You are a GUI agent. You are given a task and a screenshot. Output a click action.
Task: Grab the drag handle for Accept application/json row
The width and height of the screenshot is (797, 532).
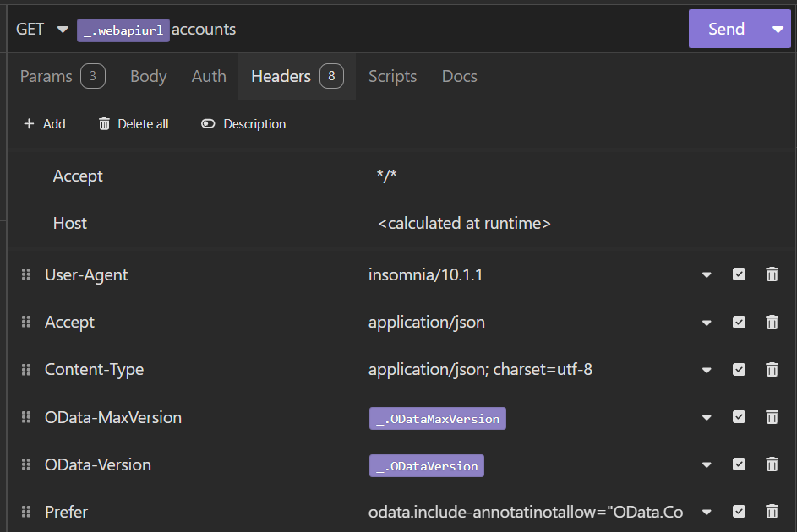point(26,322)
